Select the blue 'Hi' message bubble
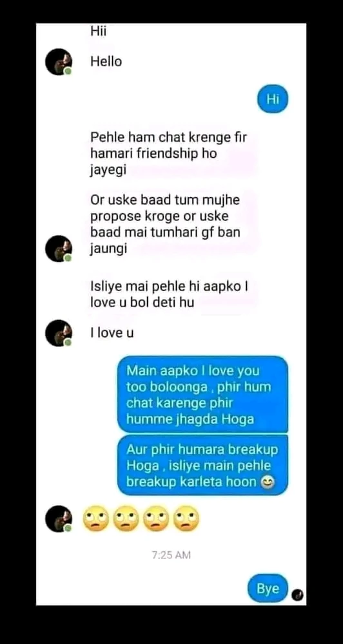The width and height of the screenshot is (343, 644). tap(273, 99)
